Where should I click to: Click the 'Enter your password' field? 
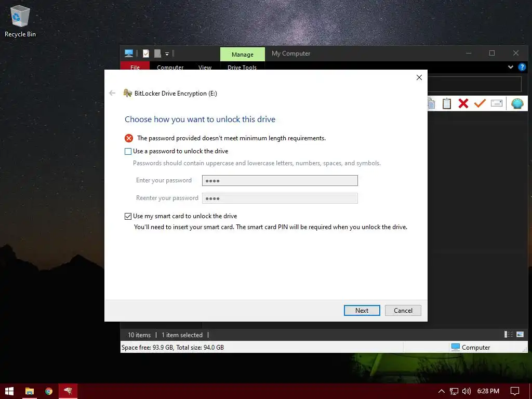280,180
